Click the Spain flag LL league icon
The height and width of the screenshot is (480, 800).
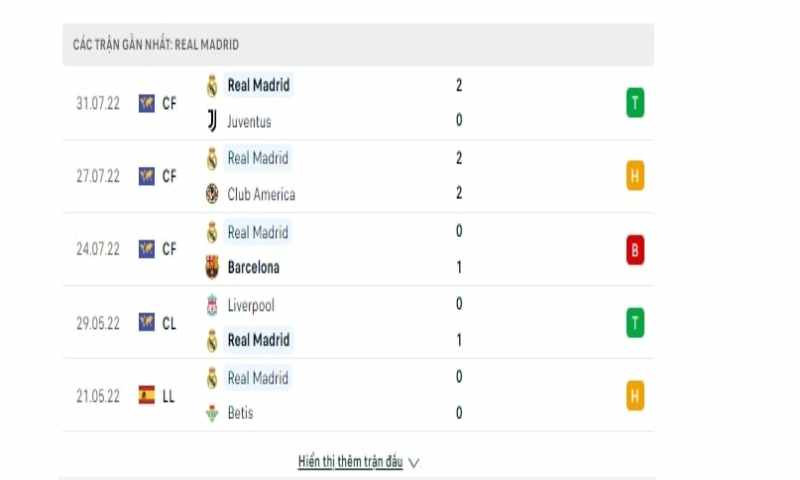point(147,396)
